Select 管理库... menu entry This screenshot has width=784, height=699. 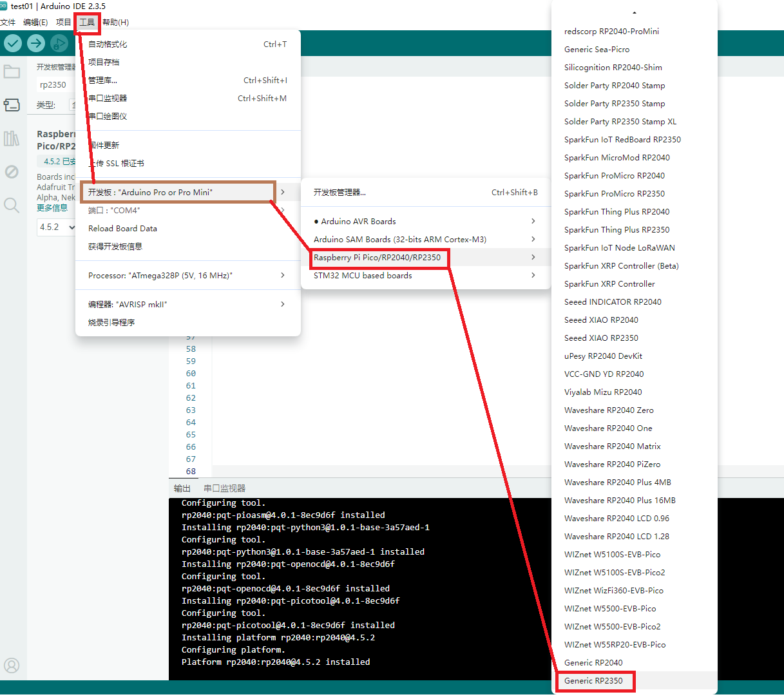tap(188, 80)
